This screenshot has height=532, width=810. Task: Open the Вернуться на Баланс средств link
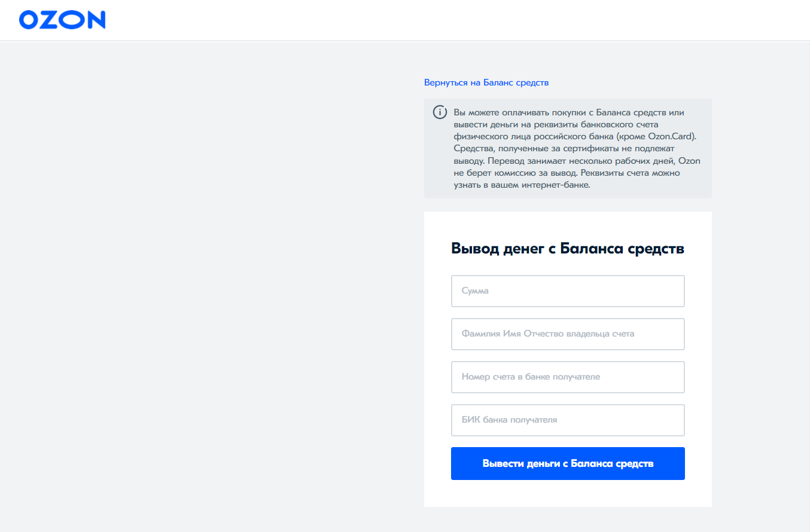pyautogui.click(x=486, y=82)
